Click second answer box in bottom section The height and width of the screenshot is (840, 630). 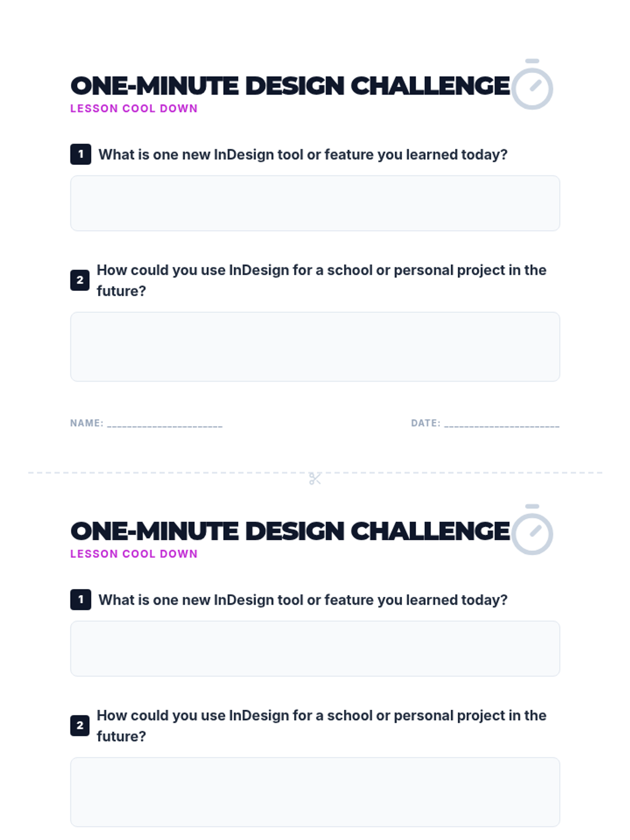click(315, 792)
